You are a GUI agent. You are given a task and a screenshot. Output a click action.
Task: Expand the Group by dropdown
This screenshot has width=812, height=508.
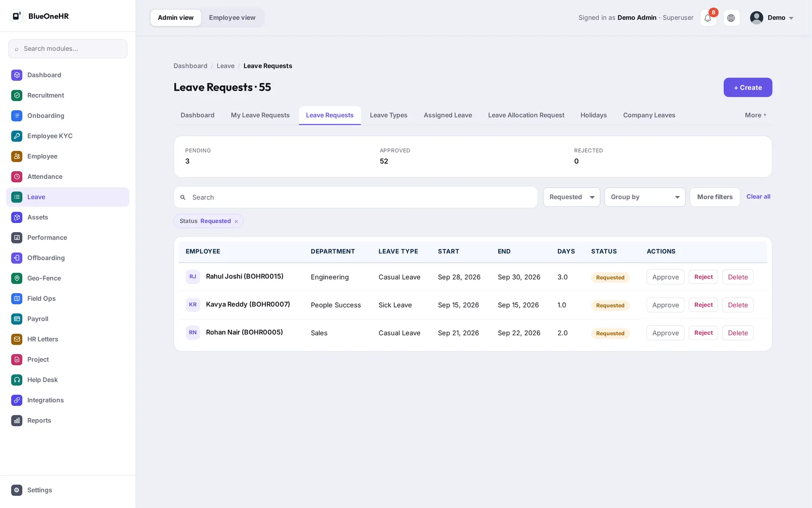click(645, 197)
